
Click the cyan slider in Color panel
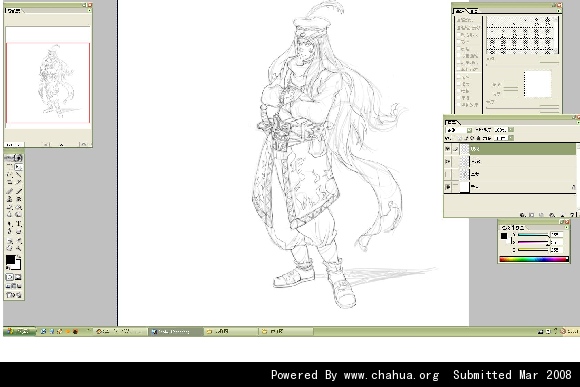533,235
